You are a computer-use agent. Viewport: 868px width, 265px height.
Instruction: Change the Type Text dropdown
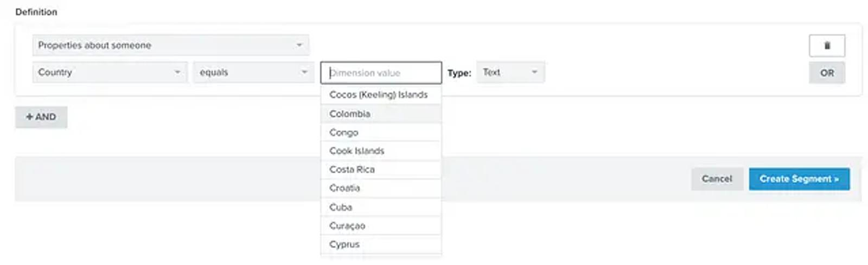point(510,72)
